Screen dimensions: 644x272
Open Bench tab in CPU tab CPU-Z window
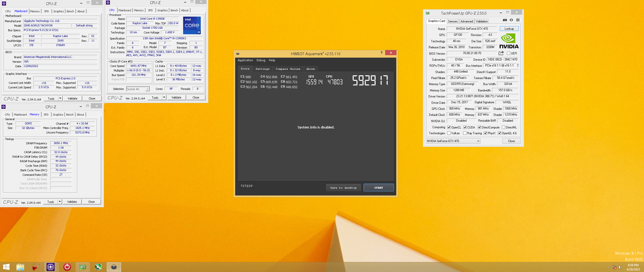point(174,10)
